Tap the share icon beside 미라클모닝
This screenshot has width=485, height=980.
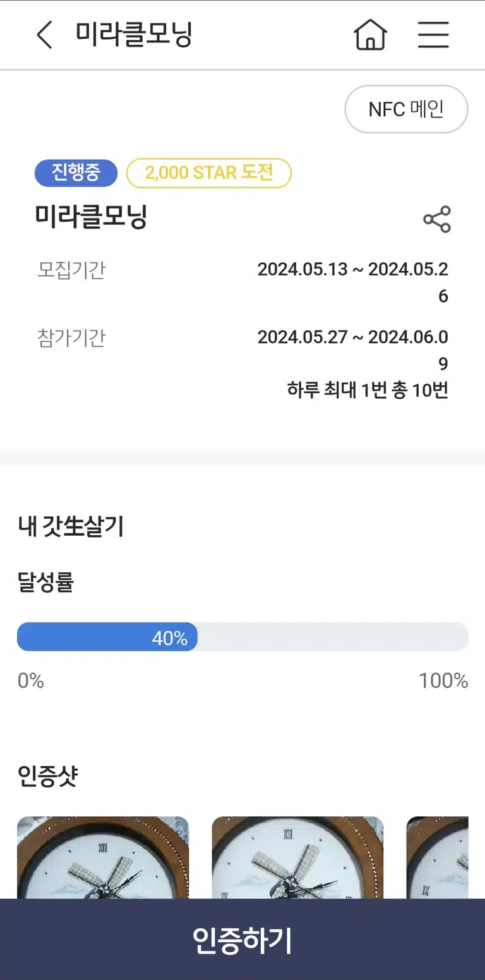point(437,219)
